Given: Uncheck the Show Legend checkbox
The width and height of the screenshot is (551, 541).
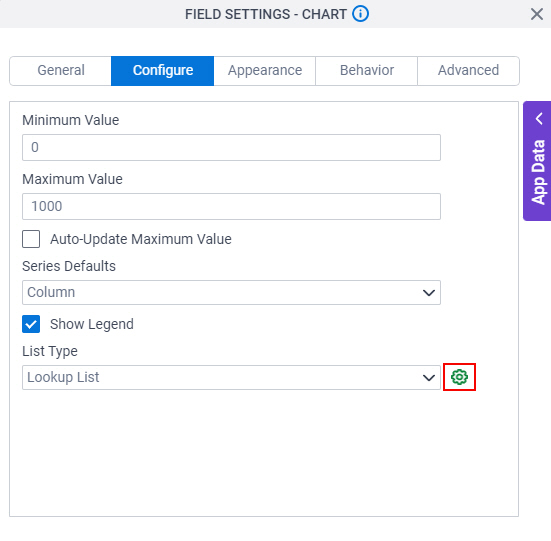Looking at the screenshot, I should pyautogui.click(x=31, y=324).
